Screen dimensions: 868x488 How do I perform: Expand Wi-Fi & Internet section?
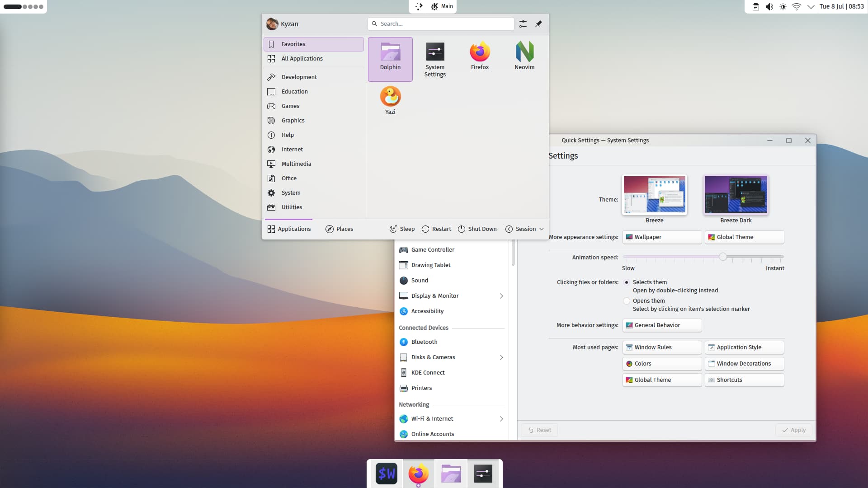(501, 419)
